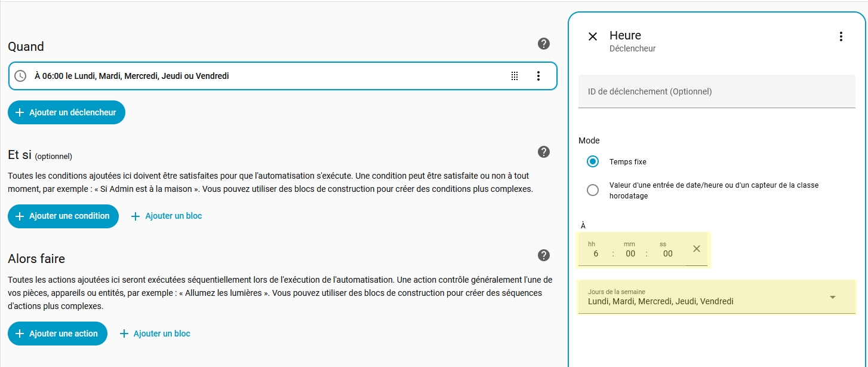Click Ajouter un bloc under Et si

tap(167, 216)
